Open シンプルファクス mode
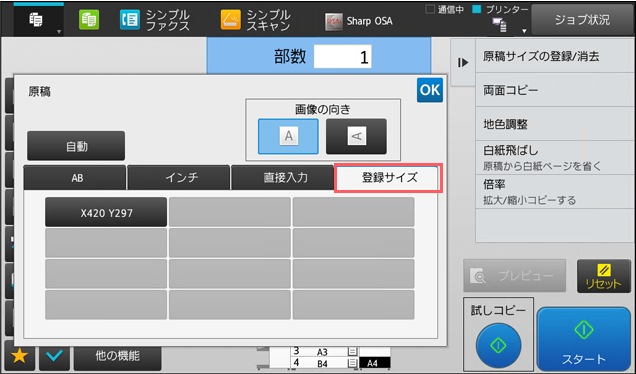This screenshot has height=374, width=636. point(155,20)
